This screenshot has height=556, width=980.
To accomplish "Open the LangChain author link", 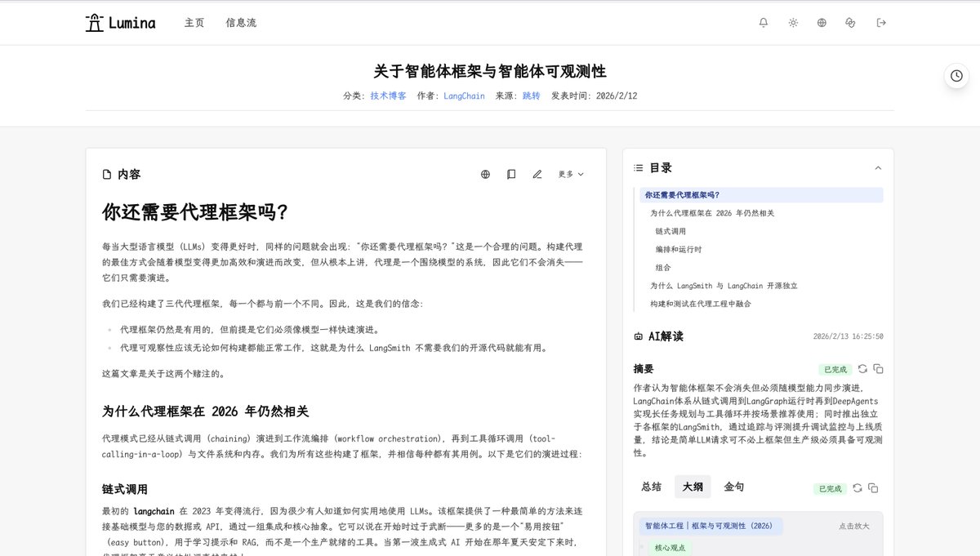I will (x=464, y=96).
